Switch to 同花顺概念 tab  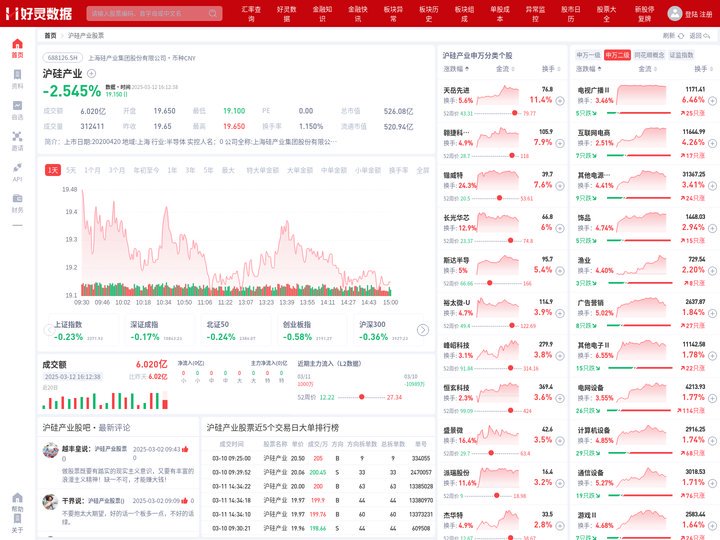tap(649, 55)
